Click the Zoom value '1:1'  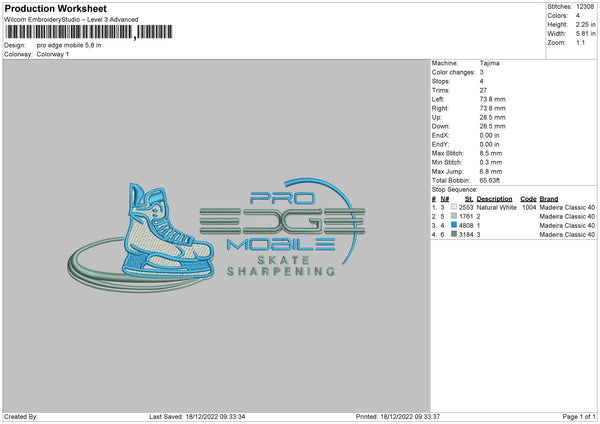[580, 42]
